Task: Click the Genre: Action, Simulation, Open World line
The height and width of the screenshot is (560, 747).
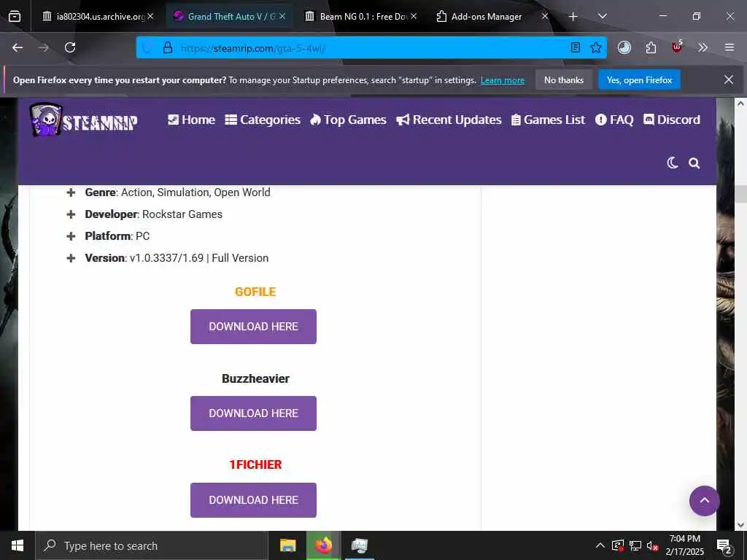Action: 178,192
